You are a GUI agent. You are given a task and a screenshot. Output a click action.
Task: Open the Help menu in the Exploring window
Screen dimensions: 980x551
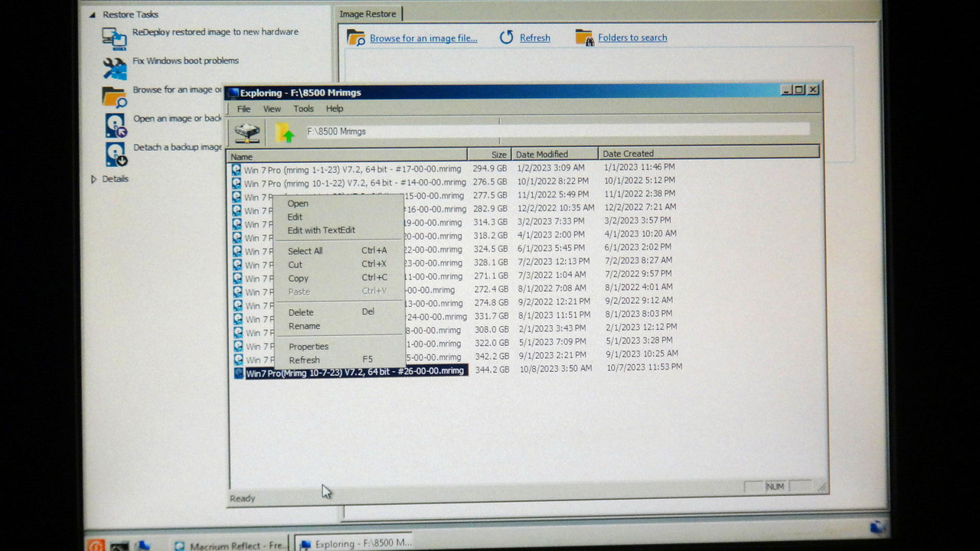(x=335, y=109)
